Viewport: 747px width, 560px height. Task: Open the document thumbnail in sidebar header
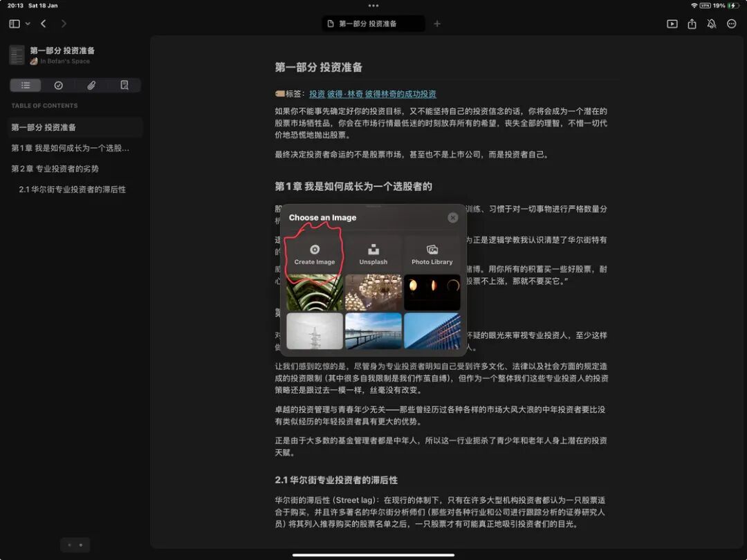click(17, 55)
